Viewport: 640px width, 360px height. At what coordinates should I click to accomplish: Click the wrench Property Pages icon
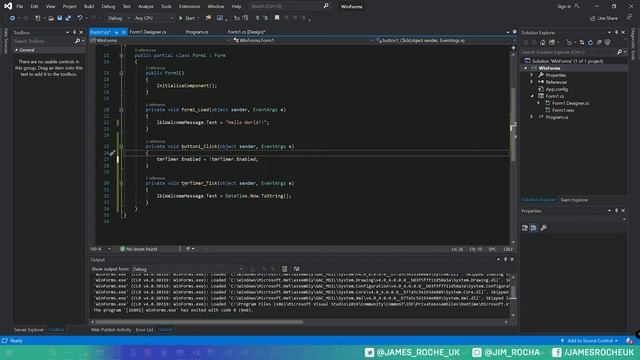click(x=543, y=228)
